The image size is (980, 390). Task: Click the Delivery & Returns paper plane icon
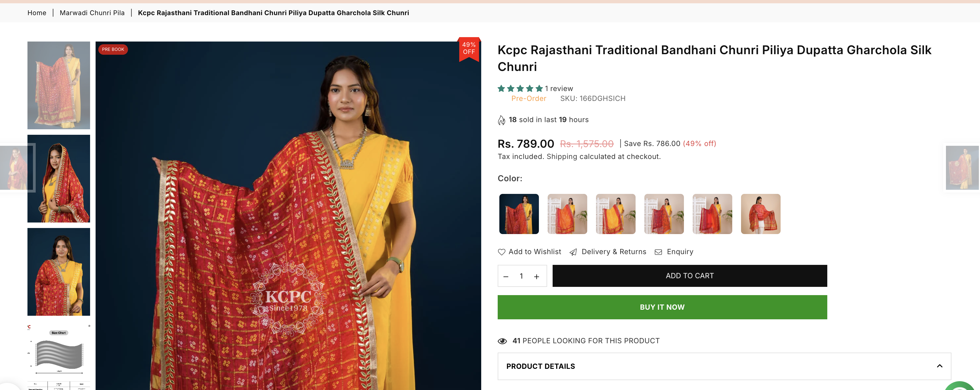(573, 252)
